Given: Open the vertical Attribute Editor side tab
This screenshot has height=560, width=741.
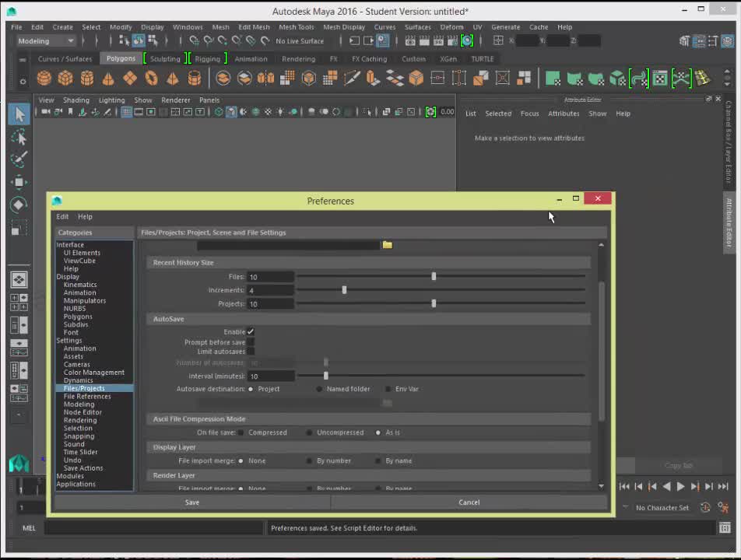Looking at the screenshot, I should coord(729,223).
